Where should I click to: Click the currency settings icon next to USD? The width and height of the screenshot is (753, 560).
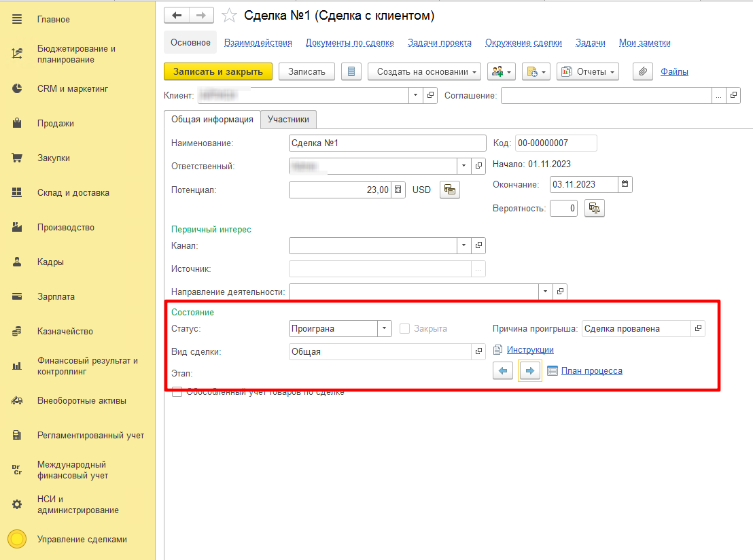pos(450,190)
